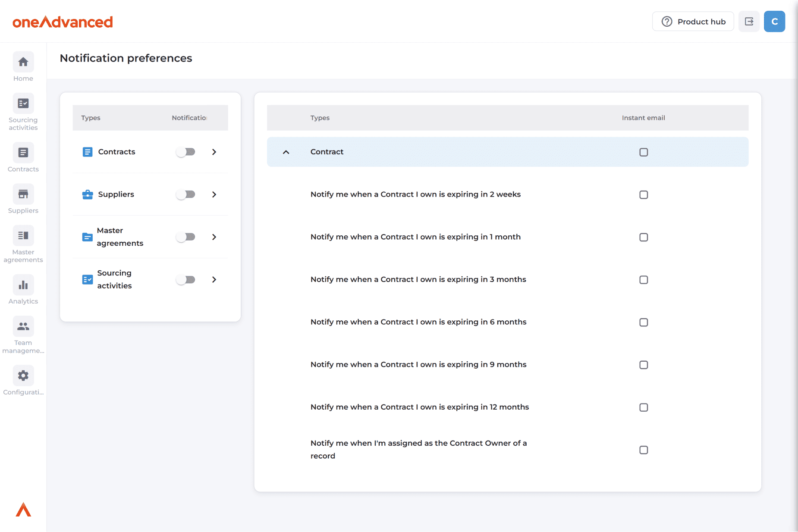798x532 pixels.
Task: Turn on Suppliers notification toggle
Action: point(186,194)
